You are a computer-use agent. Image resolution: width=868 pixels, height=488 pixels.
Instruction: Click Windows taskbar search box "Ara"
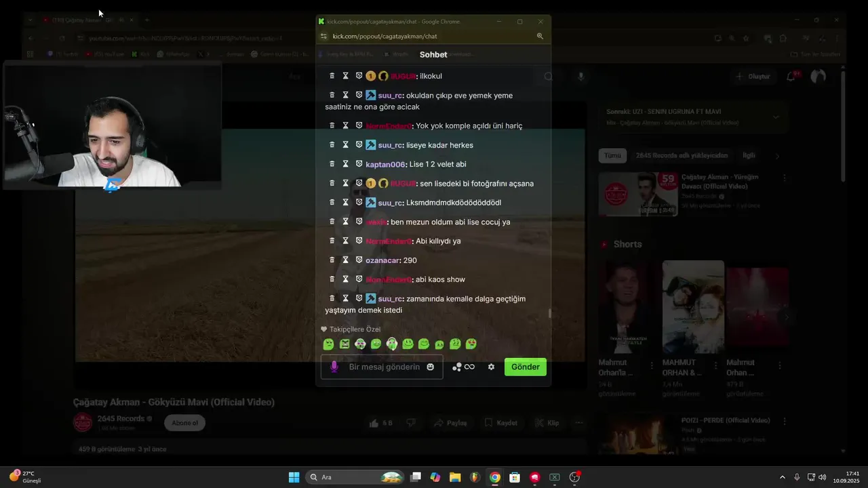coord(355,477)
